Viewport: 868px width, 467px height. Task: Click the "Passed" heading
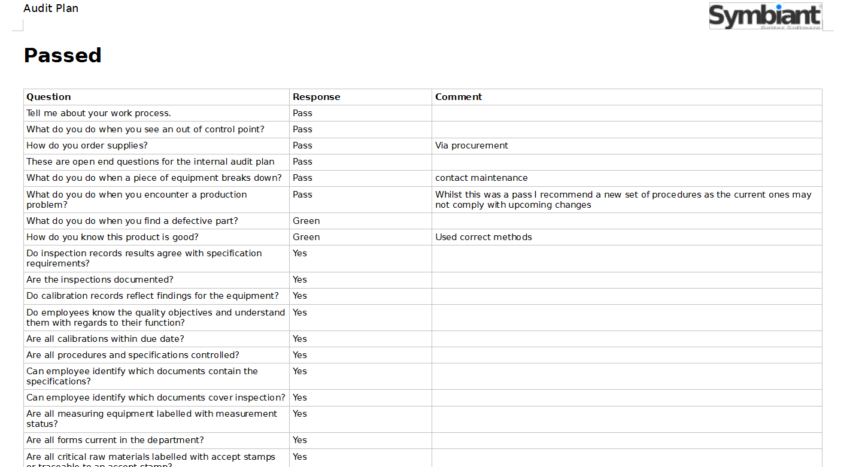[63, 55]
